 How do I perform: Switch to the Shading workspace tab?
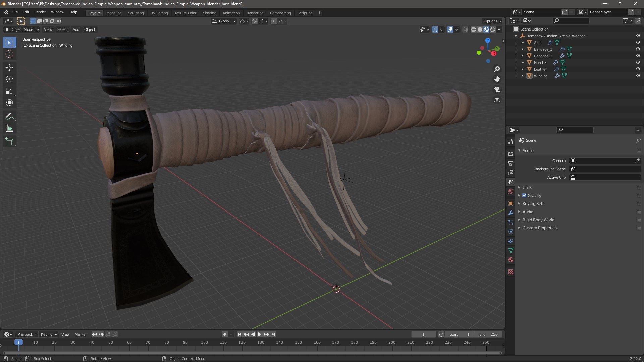209,13
